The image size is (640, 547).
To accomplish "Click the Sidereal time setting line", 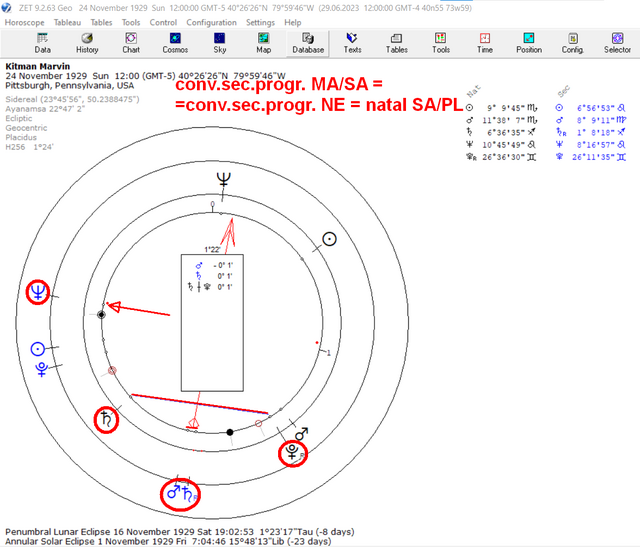I will (72, 99).
